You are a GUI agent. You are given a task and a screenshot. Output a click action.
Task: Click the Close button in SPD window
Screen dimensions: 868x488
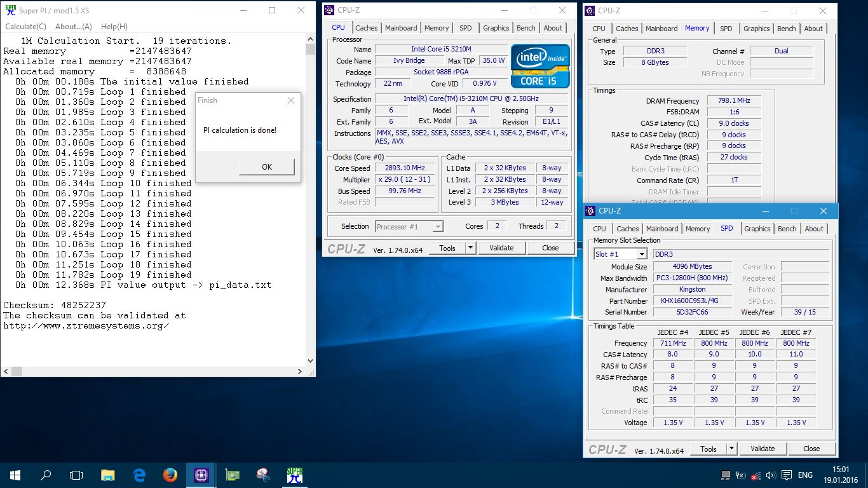(x=811, y=449)
